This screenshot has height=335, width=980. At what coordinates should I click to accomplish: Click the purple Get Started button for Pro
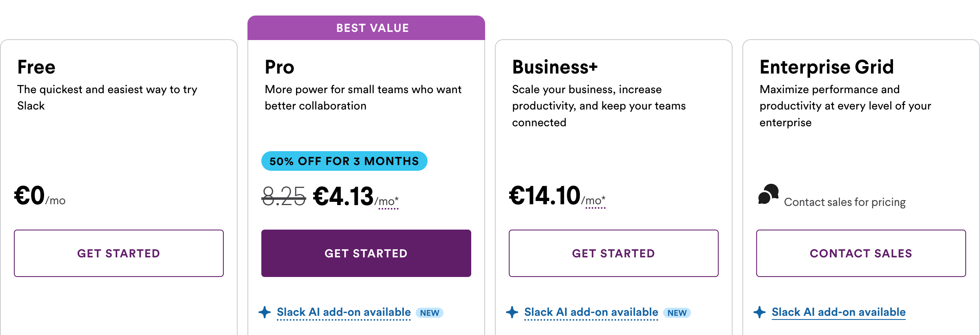click(x=366, y=253)
